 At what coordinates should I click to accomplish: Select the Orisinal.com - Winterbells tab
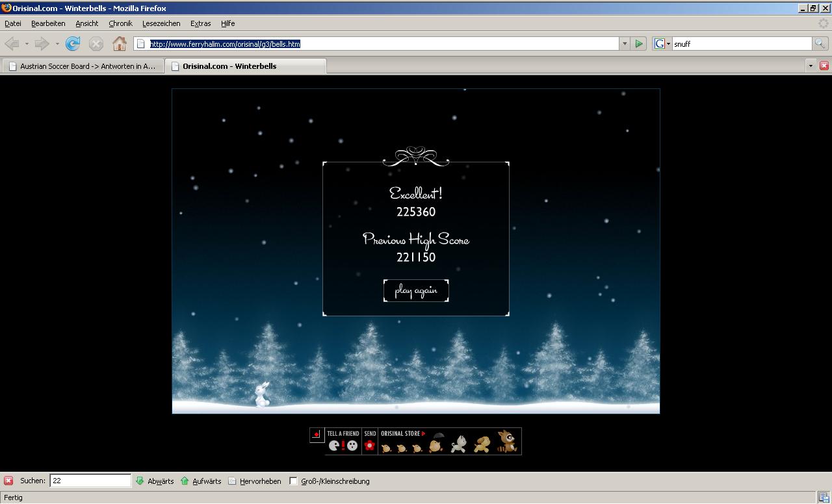[246, 66]
